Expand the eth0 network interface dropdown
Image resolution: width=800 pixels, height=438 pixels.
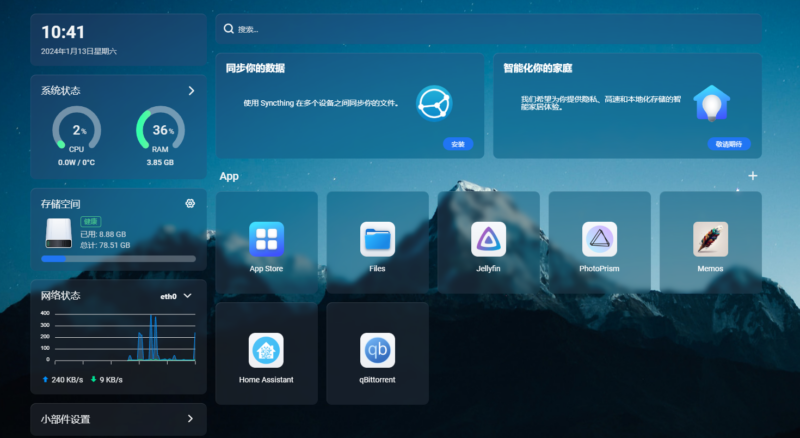[x=187, y=296]
